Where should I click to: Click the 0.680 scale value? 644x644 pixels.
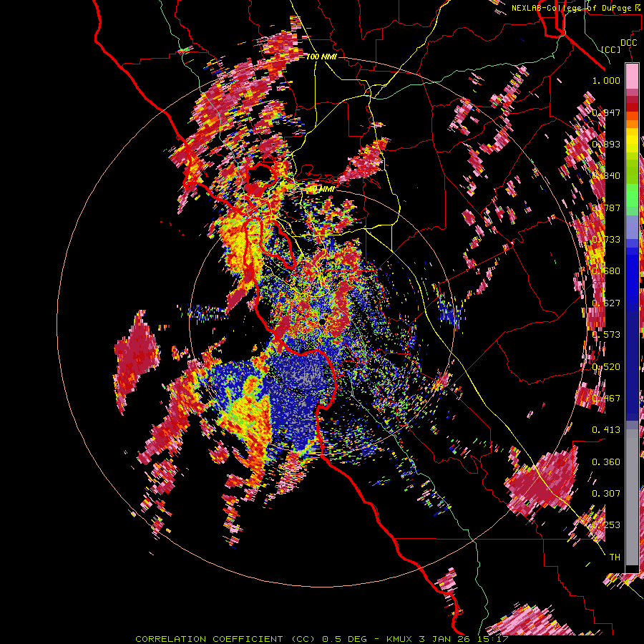point(606,271)
